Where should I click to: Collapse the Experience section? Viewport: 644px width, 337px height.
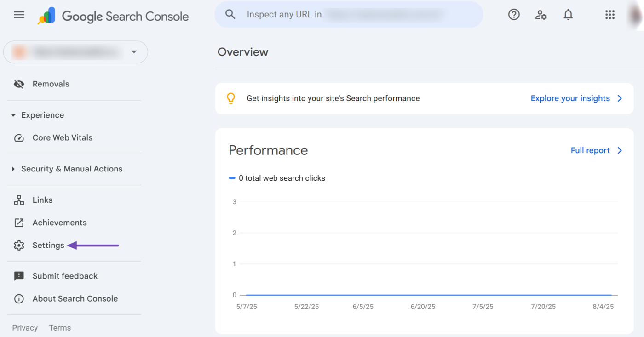13,115
